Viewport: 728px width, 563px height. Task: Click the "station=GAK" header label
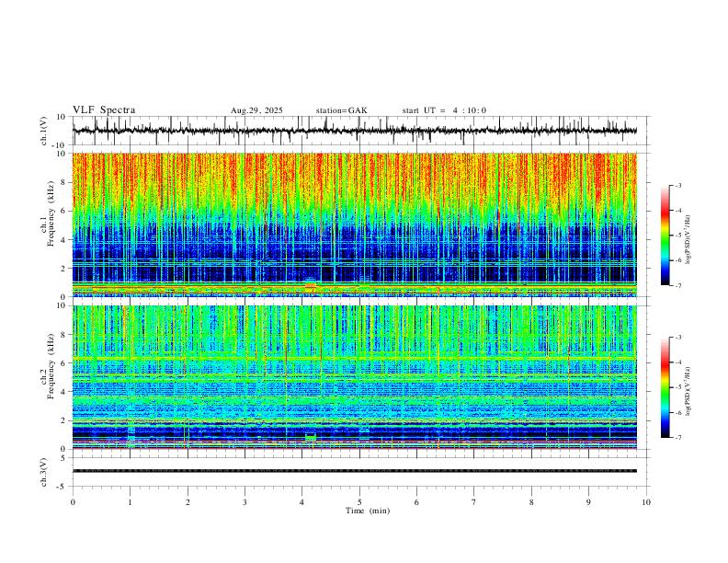[x=341, y=110]
